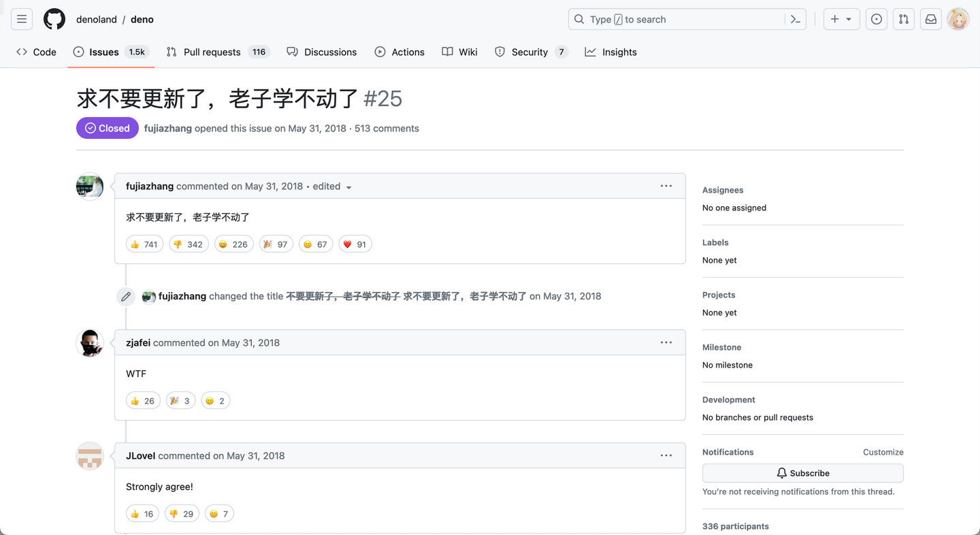Toggle thumbs down 342 reaction
Screen dimensions: 980x535
coord(189,244)
